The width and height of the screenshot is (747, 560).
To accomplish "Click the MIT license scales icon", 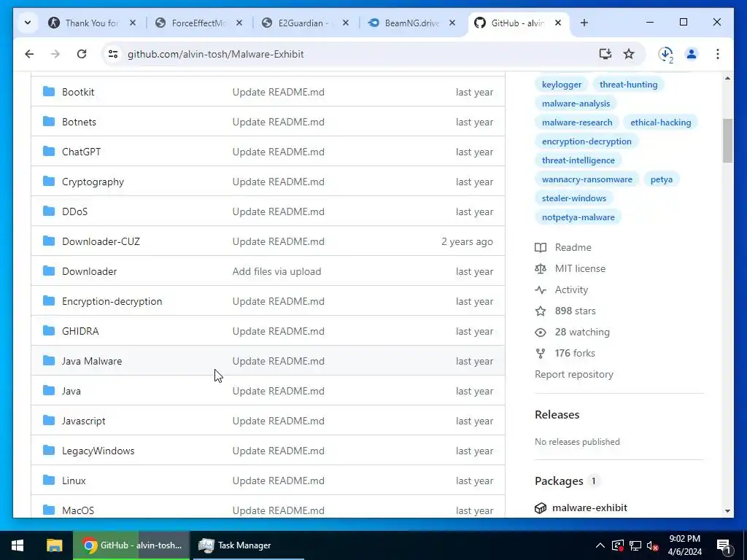I will pyautogui.click(x=541, y=268).
